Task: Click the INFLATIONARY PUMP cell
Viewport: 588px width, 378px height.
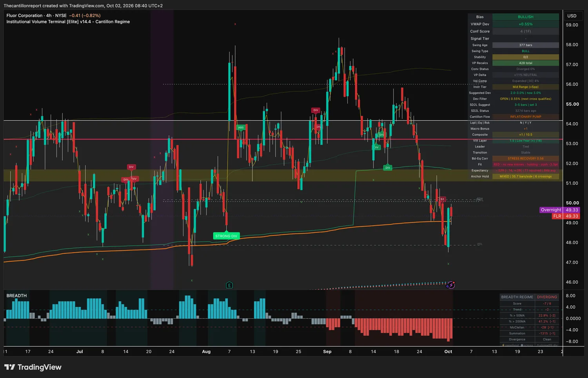Action: point(526,117)
